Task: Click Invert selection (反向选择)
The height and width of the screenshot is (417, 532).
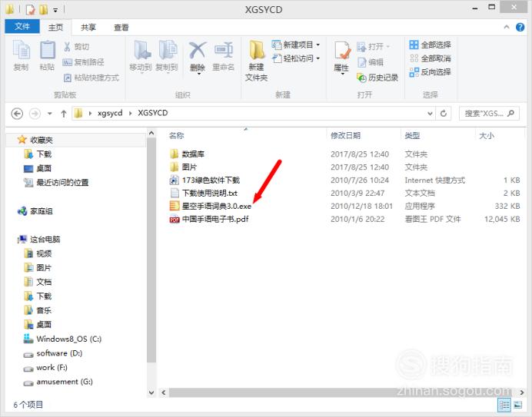Action: [x=431, y=72]
